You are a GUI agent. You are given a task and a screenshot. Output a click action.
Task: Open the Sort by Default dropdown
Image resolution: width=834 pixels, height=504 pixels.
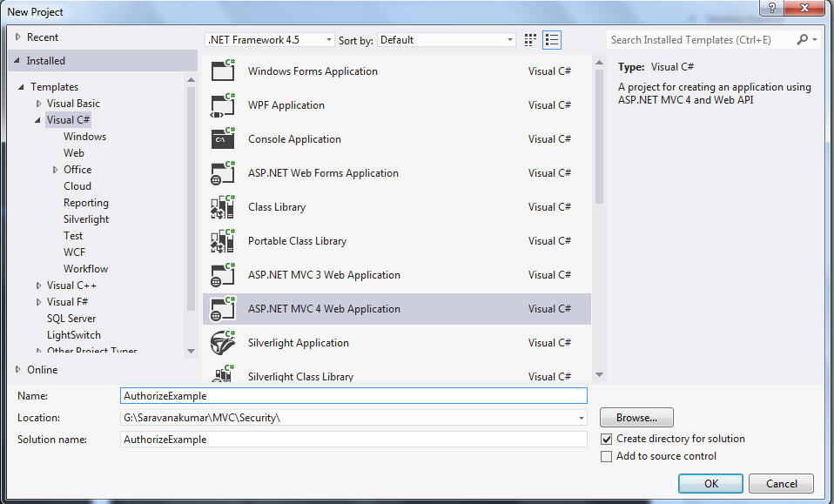click(447, 40)
